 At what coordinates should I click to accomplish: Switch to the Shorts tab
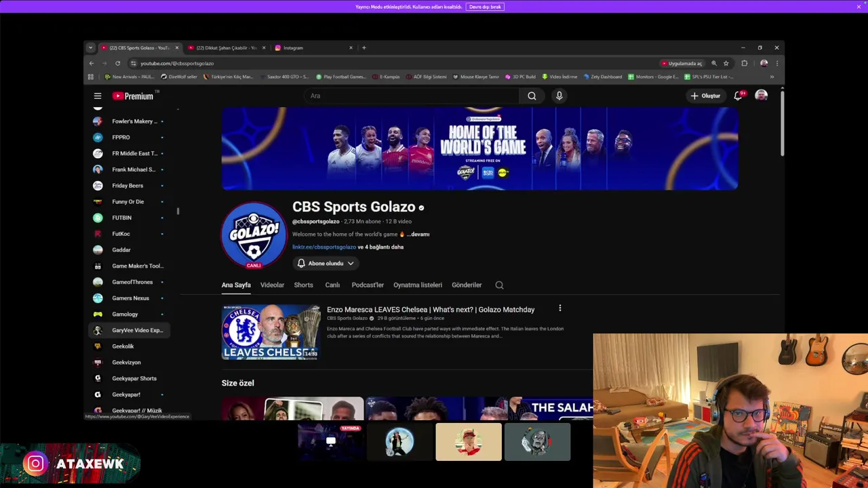pyautogui.click(x=303, y=285)
